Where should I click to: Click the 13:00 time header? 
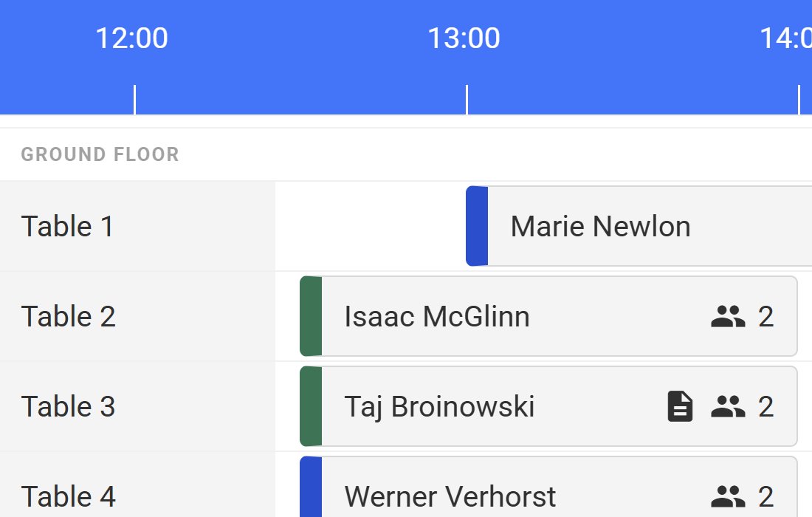click(464, 38)
